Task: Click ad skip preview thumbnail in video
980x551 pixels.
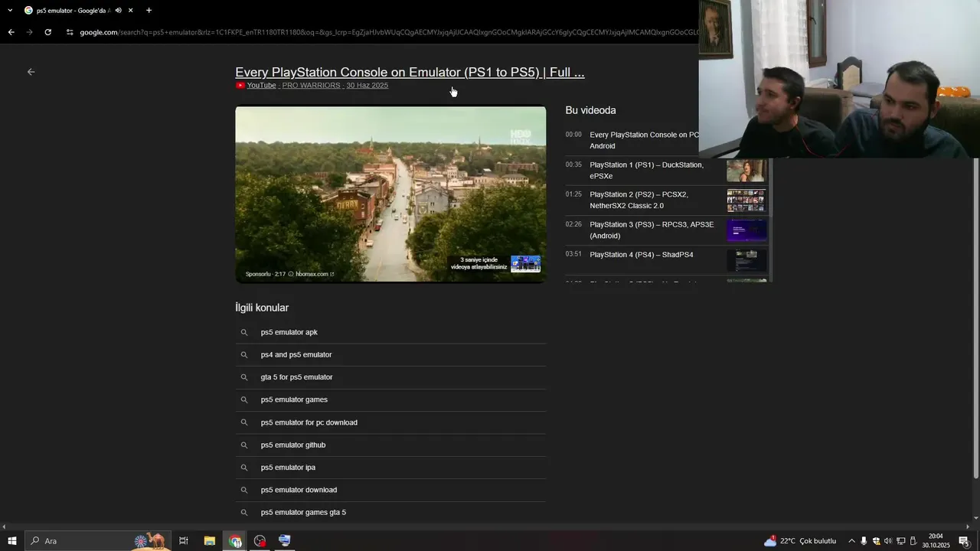Action: [525, 264]
